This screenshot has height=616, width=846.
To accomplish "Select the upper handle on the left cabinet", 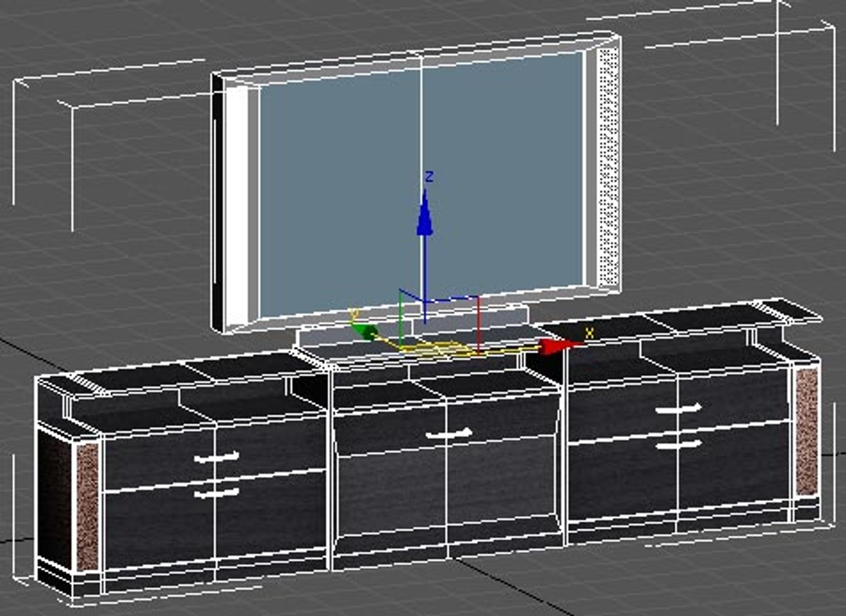I will [x=216, y=457].
